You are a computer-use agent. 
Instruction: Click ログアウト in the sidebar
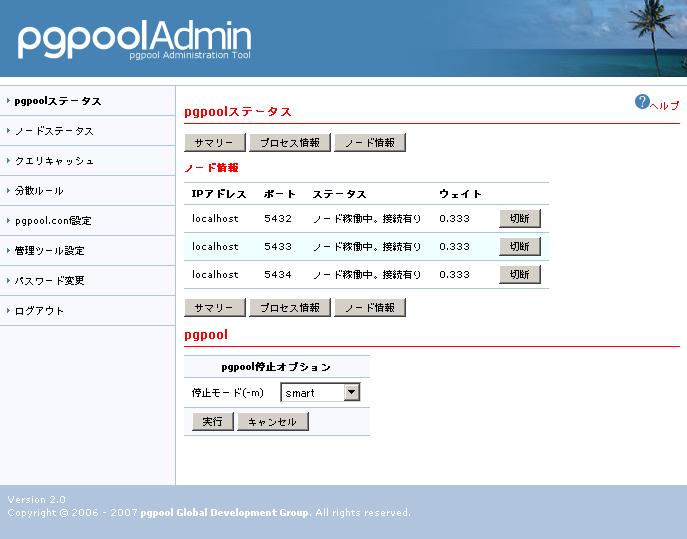39,311
